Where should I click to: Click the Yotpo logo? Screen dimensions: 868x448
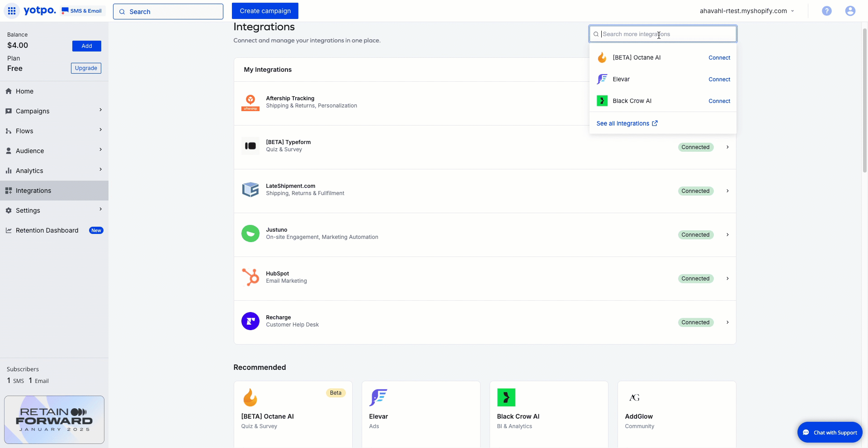pos(40,10)
